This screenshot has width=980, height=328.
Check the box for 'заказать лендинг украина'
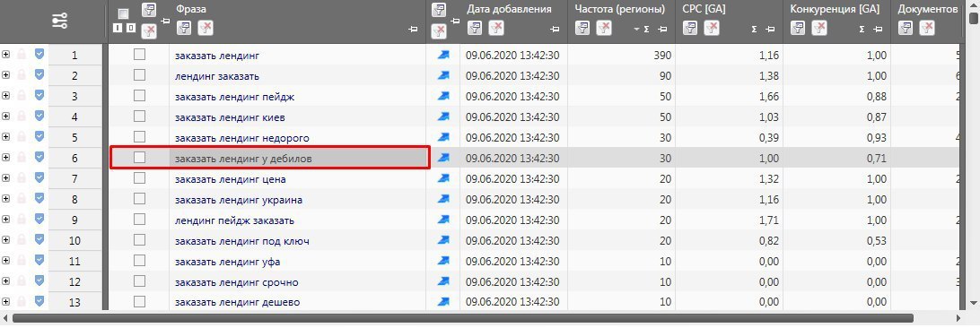click(139, 199)
